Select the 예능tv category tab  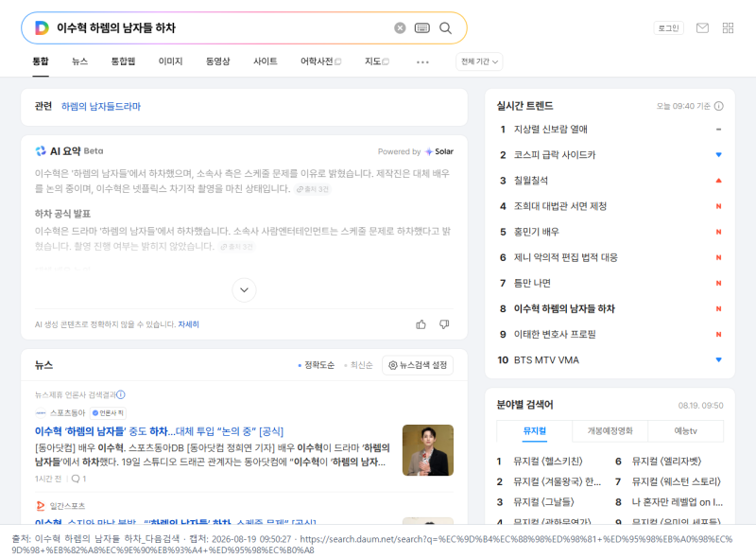pyautogui.click(x=686, y=431)
